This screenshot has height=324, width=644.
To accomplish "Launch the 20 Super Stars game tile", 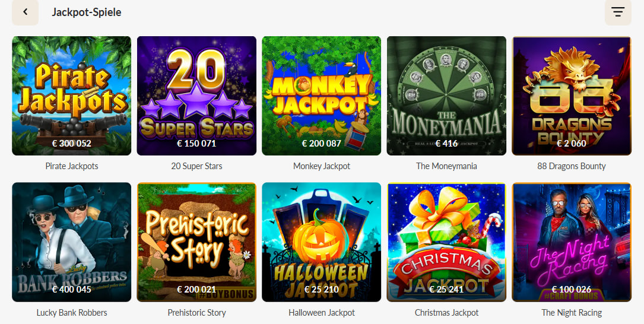I will click(196, 96).
